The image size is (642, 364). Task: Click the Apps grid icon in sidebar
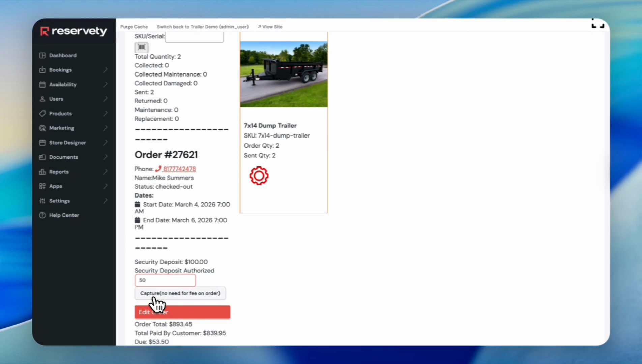tap(42, 186)
